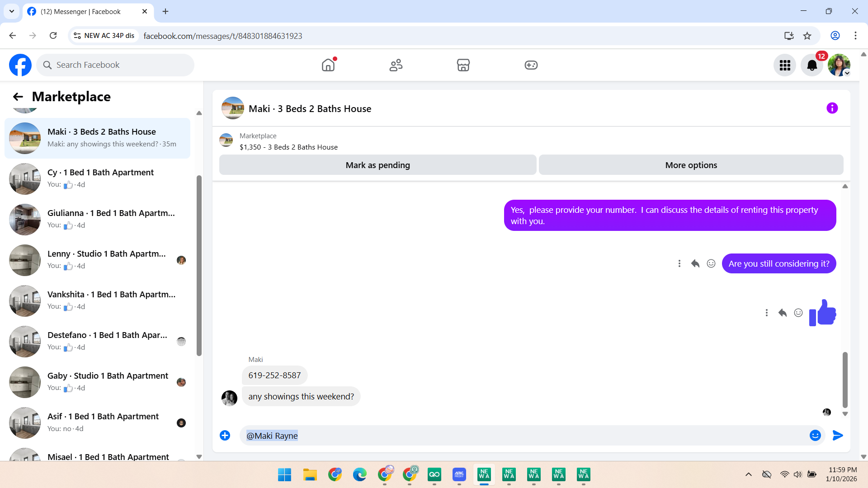Open Chrome tab search dropdown arrow
This screenshot has width=868, height=488.
pos(12,11)
